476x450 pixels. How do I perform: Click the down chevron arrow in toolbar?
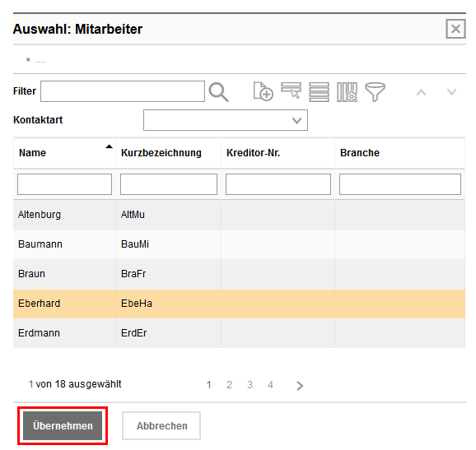pyautogui.click(x=451, y=92)
